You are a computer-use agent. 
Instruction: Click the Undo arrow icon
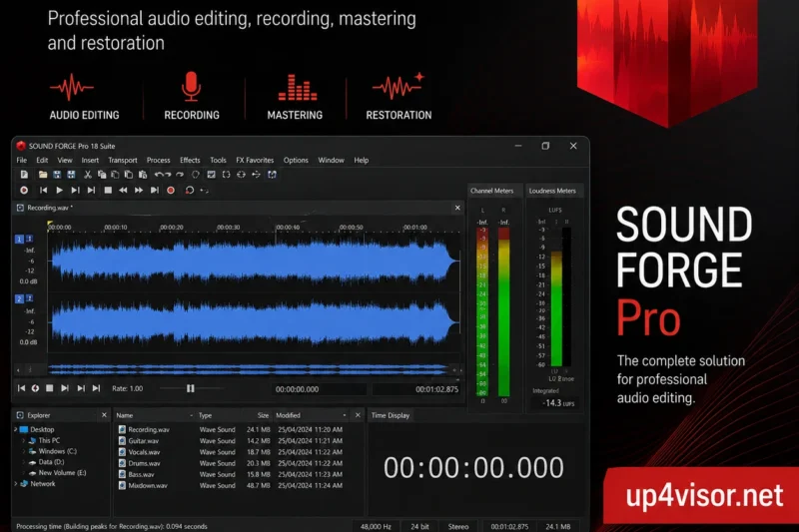tap(159, 175)
